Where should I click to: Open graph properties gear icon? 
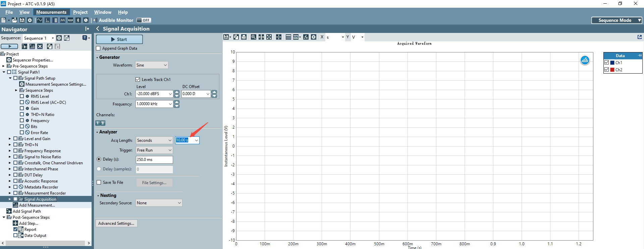click(x=314, y=37)
